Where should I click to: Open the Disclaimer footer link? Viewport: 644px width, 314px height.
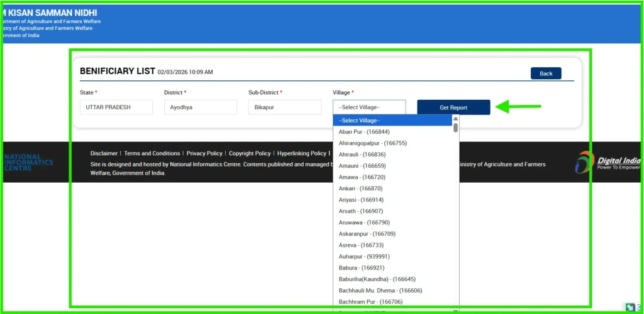104,153
